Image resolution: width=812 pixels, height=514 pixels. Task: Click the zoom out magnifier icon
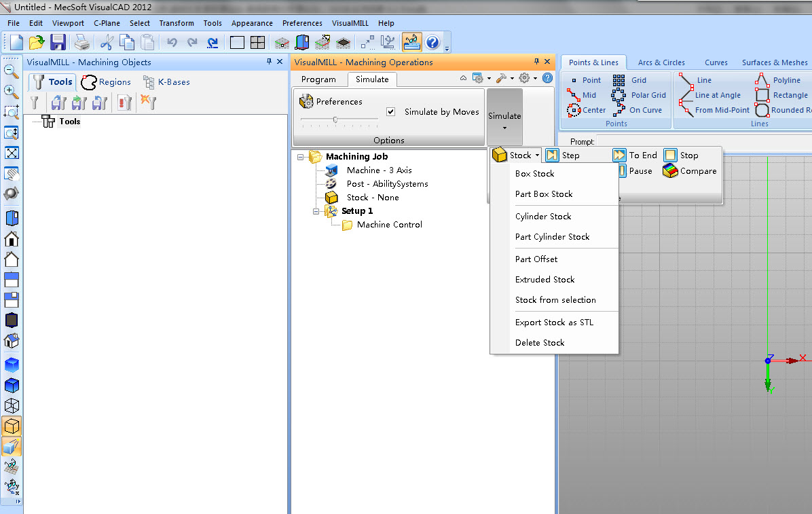pyautogui.click(x=11, y=71)
